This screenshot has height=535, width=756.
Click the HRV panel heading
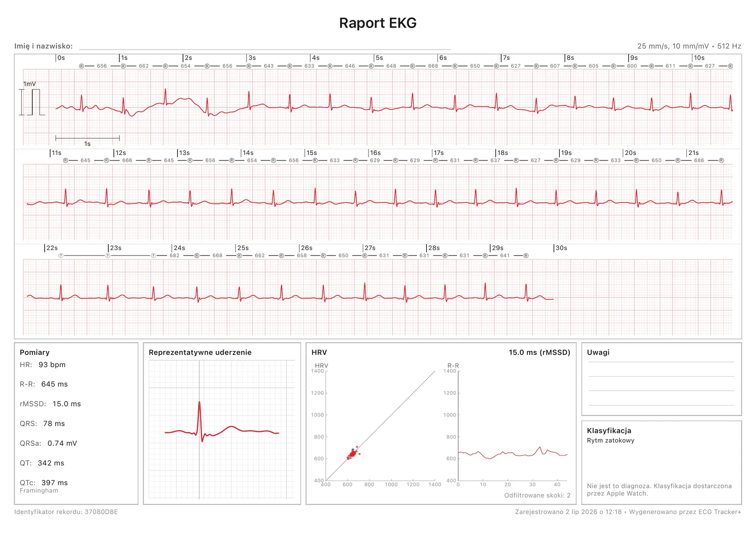(x=319, y=352)
